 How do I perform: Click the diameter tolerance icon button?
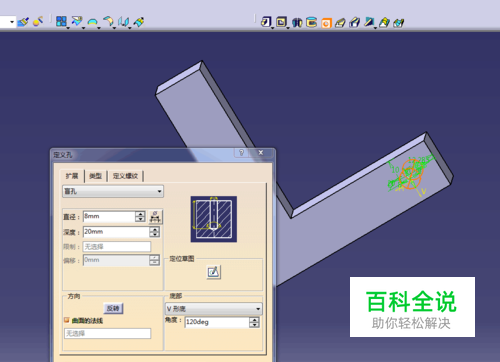tap(155, 217)
